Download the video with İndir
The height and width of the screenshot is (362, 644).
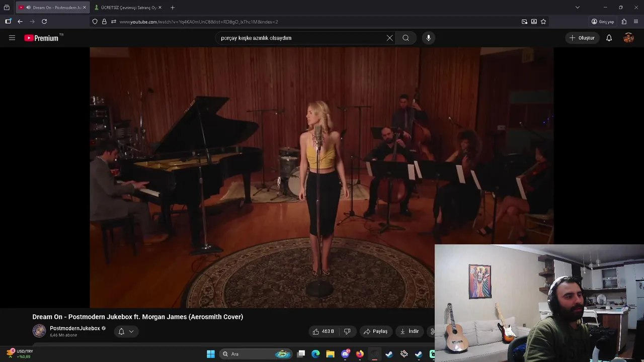click(410, 331)
